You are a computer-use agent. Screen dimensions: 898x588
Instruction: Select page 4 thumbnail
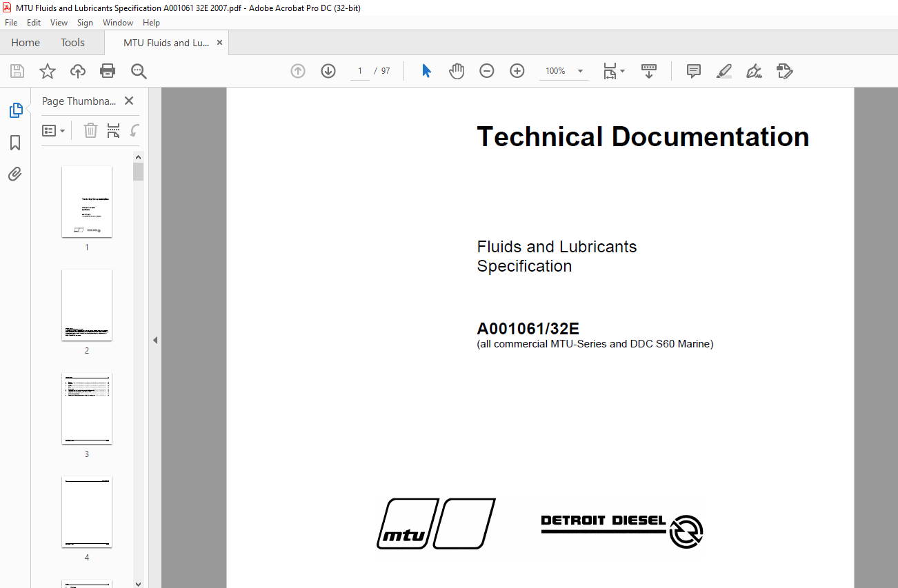(x=87, y=511)
